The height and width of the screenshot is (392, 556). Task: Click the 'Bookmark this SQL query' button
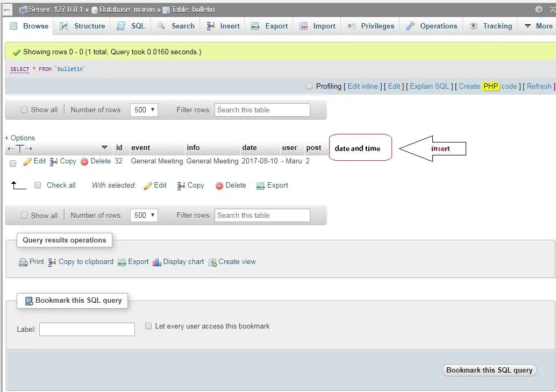click(x=489, y=370)
